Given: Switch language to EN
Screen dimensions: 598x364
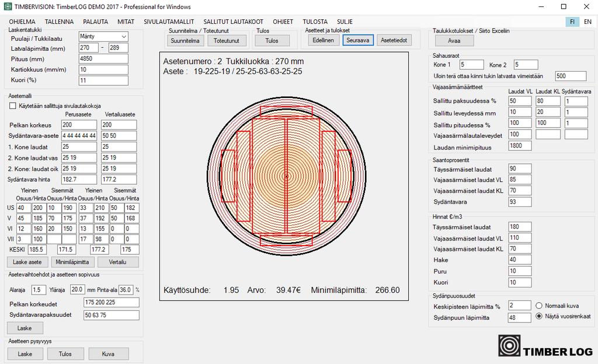Looking at the screenshot, I should 587,22.
